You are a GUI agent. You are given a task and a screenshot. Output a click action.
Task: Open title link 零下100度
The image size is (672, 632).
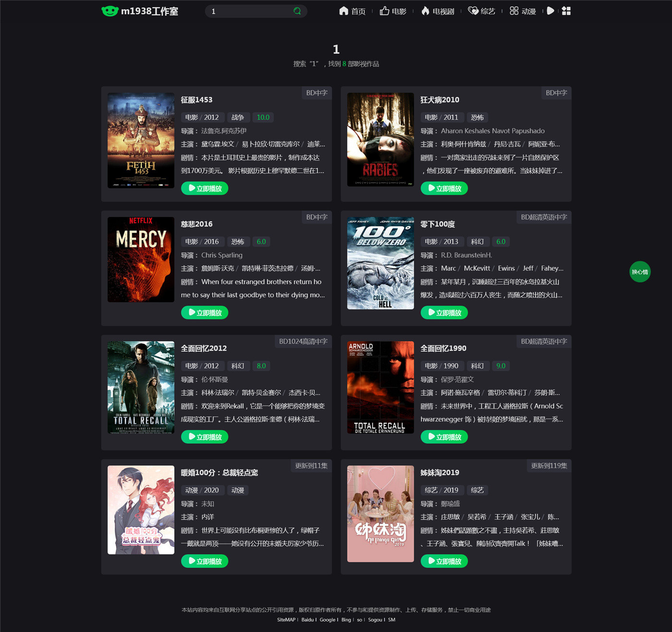click(438, 224)
